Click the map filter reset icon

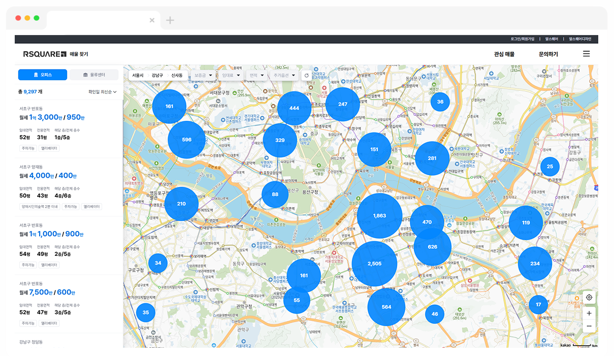306,75
